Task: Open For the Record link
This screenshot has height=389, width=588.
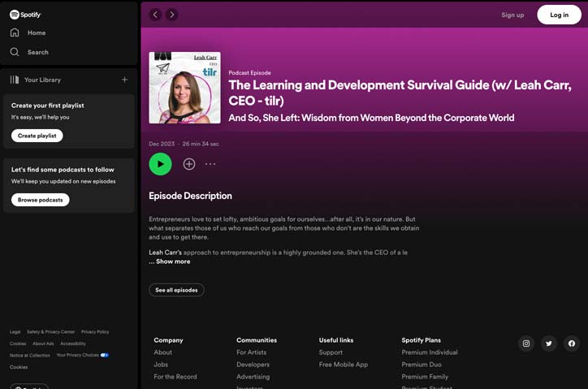Action: pos(175,377)
